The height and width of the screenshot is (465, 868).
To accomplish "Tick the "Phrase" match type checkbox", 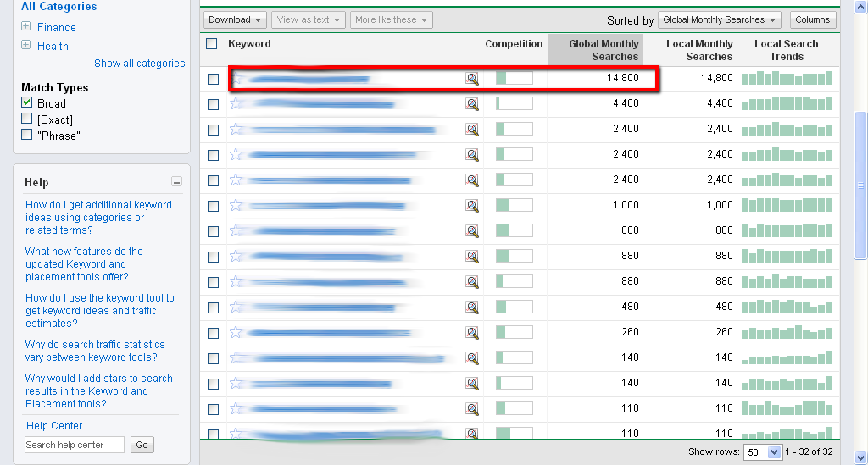I will [27, 135].
